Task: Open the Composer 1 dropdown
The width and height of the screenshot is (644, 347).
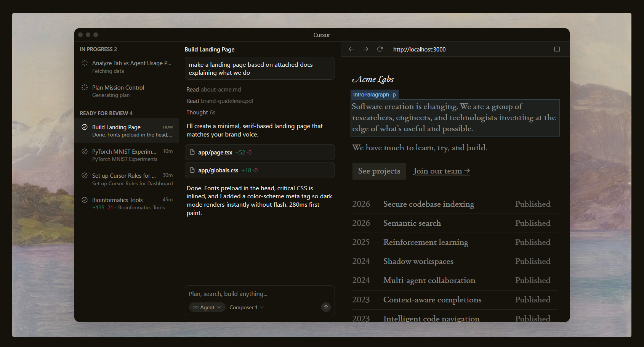Action: click(246, 307)
